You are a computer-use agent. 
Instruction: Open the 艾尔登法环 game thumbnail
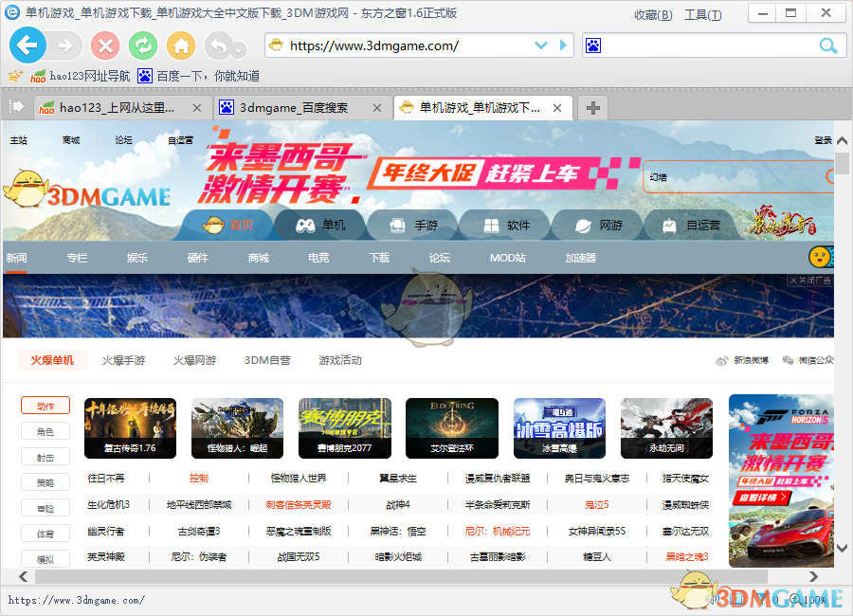pos(452,428)
